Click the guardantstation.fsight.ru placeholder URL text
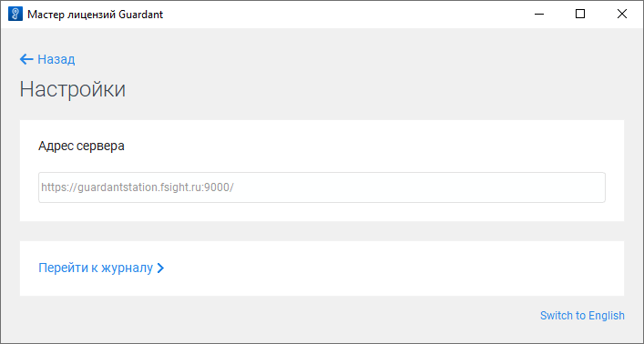 coord(138,187)
